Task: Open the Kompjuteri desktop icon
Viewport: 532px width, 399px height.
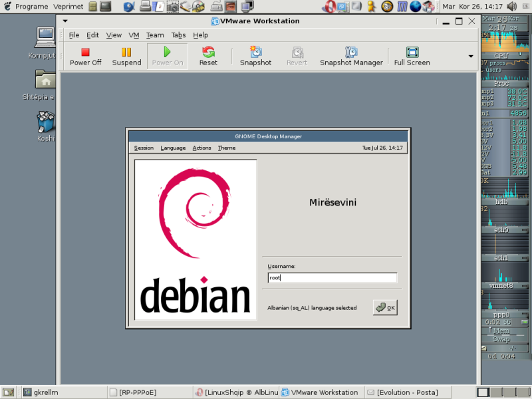Action: pos(45,43)
